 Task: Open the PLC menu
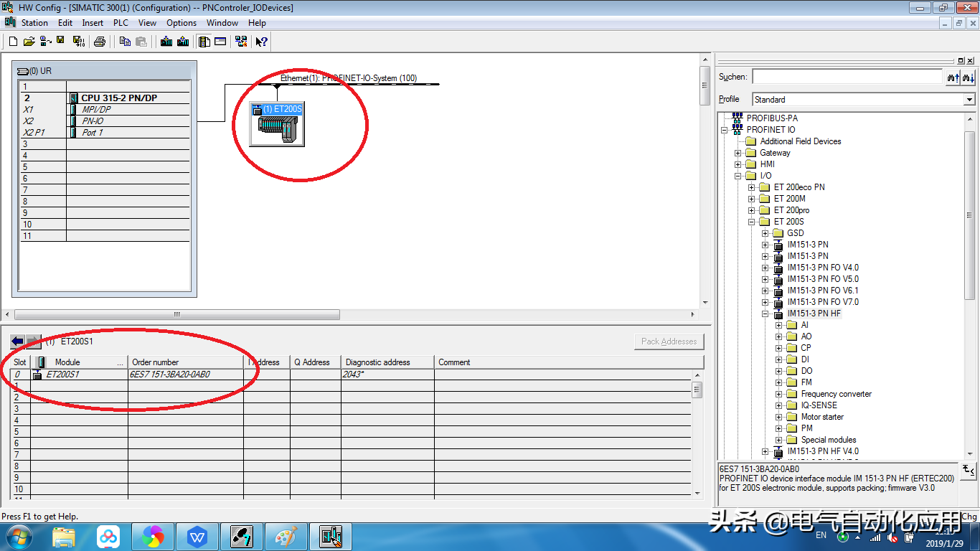coord(121,23)
